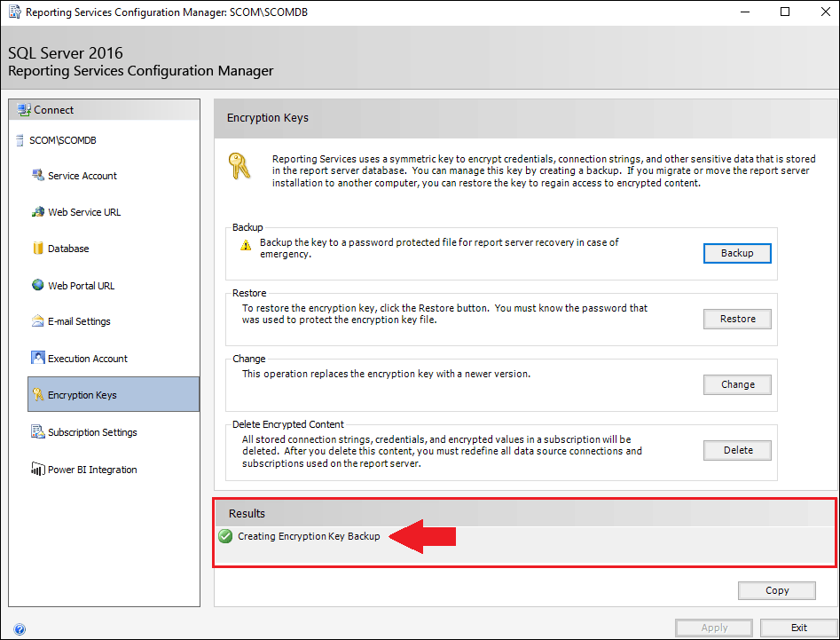This screenshot has height=640, width=840.
Task: Click the Encryption Keys page heading
Action: point(267,118)
